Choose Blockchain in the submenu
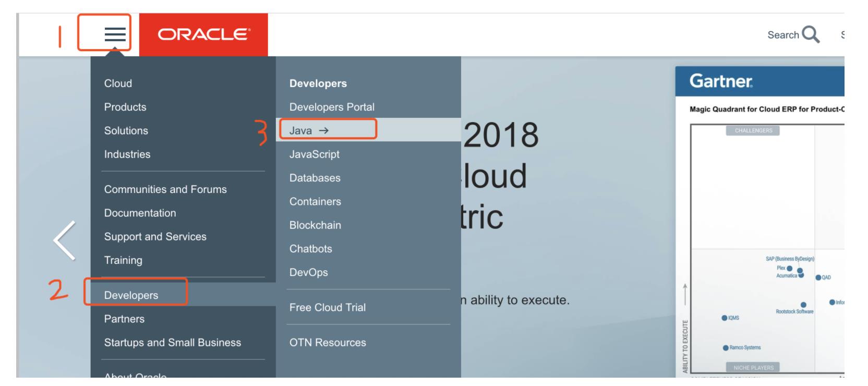The height and width of the screenshot is (386, 868). [315, 225]
